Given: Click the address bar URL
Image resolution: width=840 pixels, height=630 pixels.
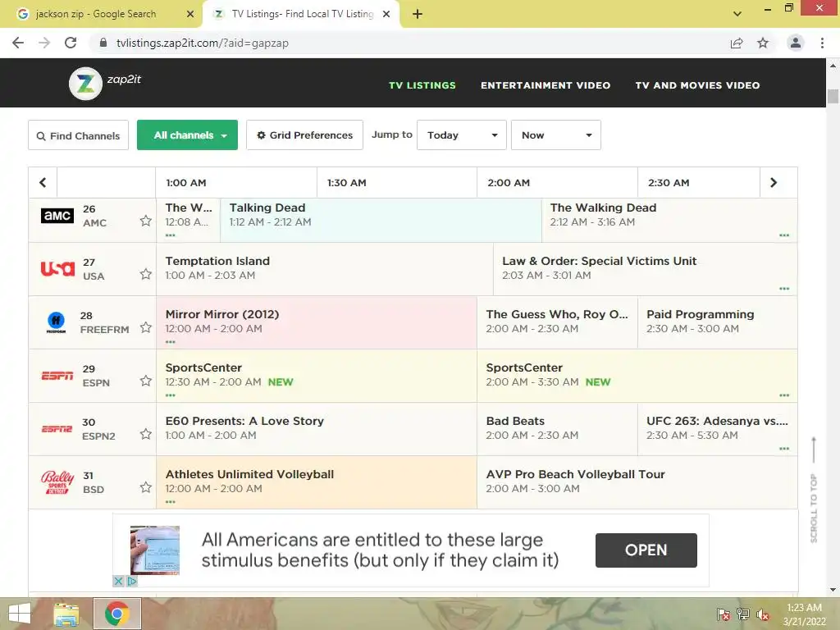Looking at the screenshot, I should click(x=203, y=43).
